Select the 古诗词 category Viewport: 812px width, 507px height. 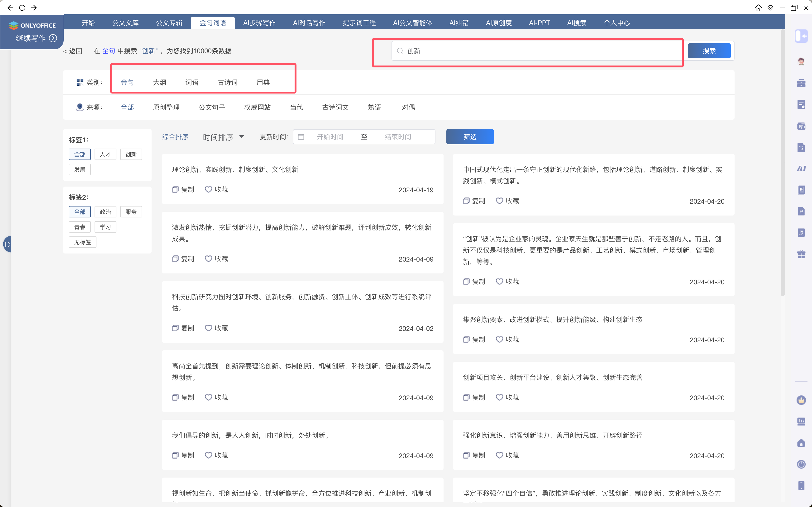click(228, 83)
